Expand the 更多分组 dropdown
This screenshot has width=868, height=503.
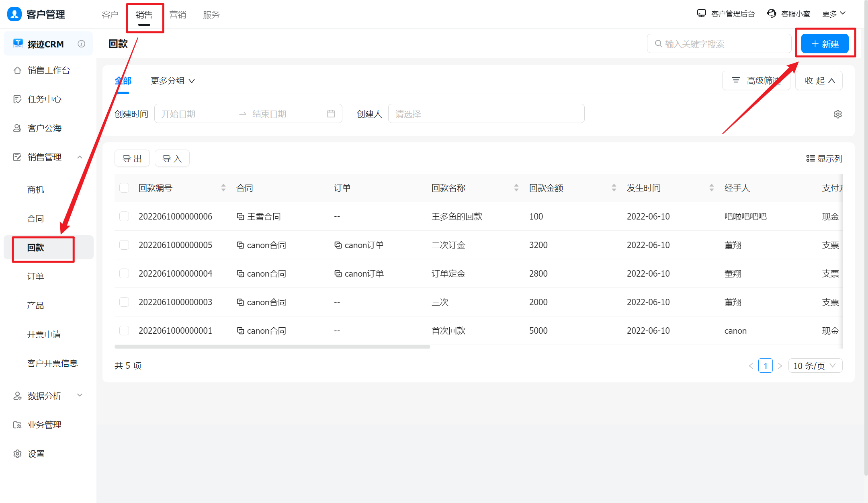172,81
